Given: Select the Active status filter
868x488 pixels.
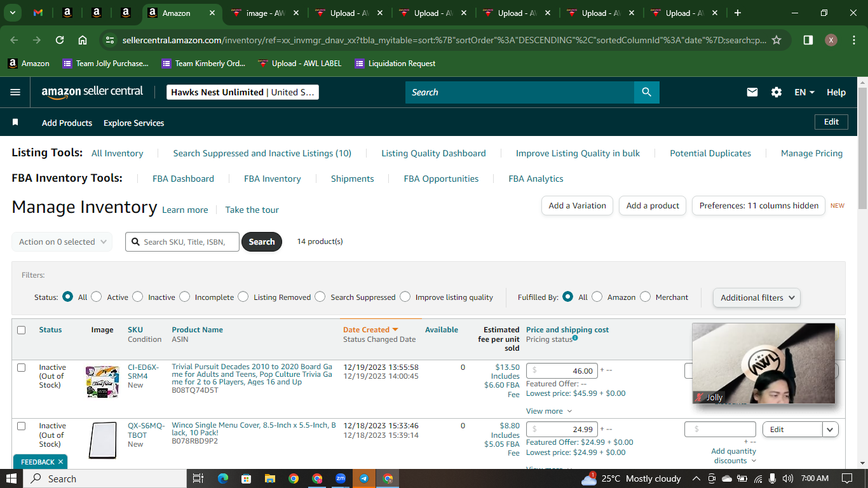Looking at the screenshot, I should (x=97, y=297).
